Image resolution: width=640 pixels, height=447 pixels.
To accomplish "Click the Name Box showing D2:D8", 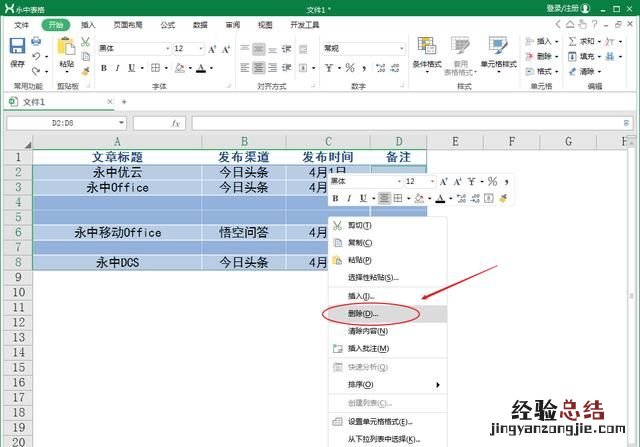I will pos(68,123).
